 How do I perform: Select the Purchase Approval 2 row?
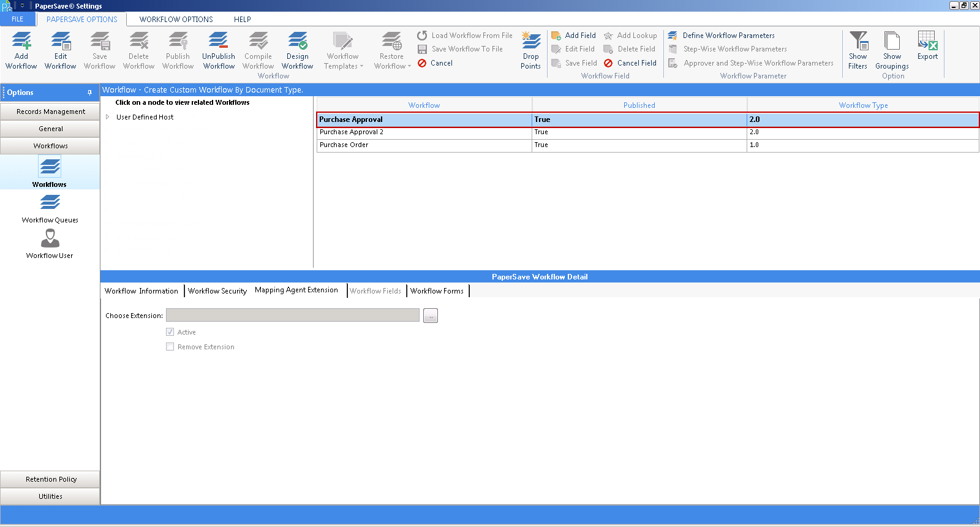(648, 132)
